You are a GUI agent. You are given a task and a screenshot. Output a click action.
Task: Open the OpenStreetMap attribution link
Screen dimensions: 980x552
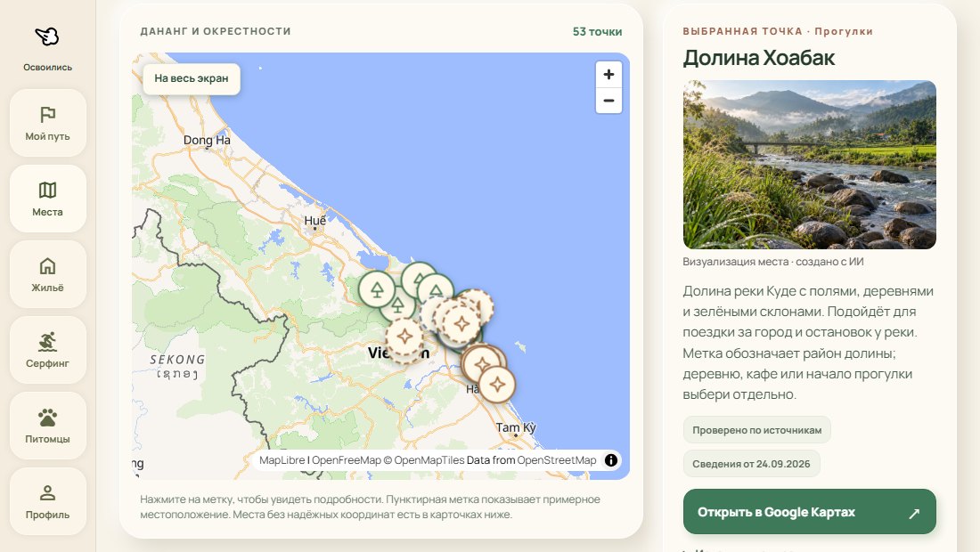click(x=556, y=460)
